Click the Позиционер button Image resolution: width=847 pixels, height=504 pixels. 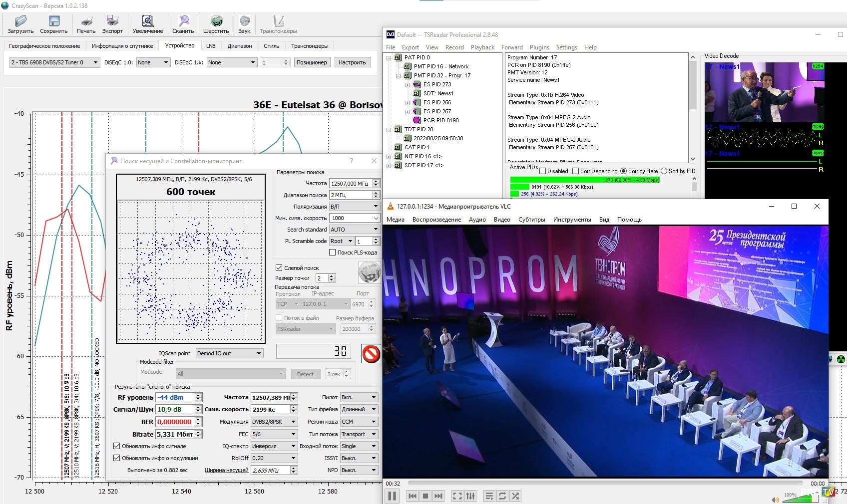(311, 62)
